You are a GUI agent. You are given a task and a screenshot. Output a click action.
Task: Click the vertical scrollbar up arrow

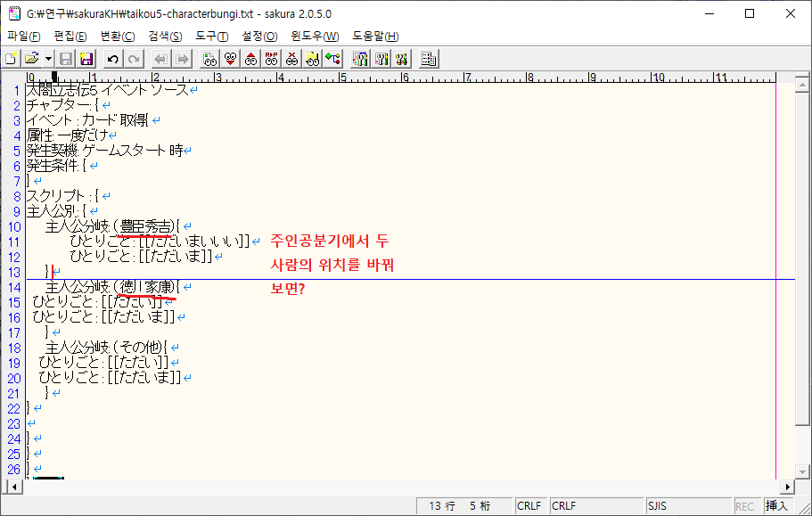[803, 85]
